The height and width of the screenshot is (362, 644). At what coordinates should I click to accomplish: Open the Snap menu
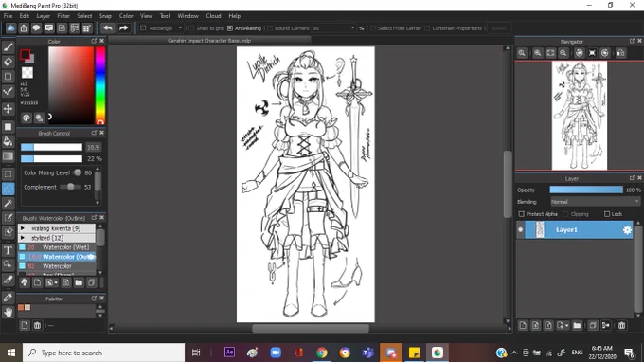[105, 16]
